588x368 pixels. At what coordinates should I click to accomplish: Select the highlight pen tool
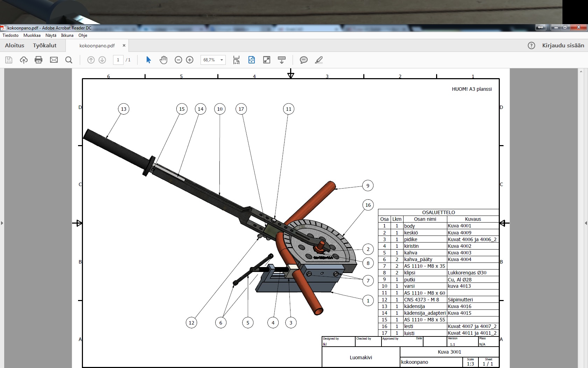[x=319, y=60]
